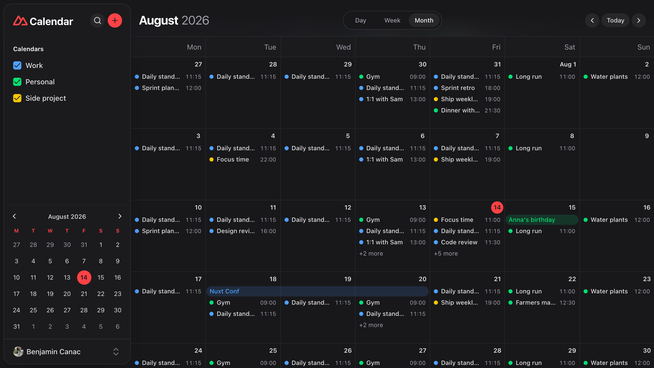Open Ship weekly event on Friday 31
Screen dimensions: 654x368
467,99
